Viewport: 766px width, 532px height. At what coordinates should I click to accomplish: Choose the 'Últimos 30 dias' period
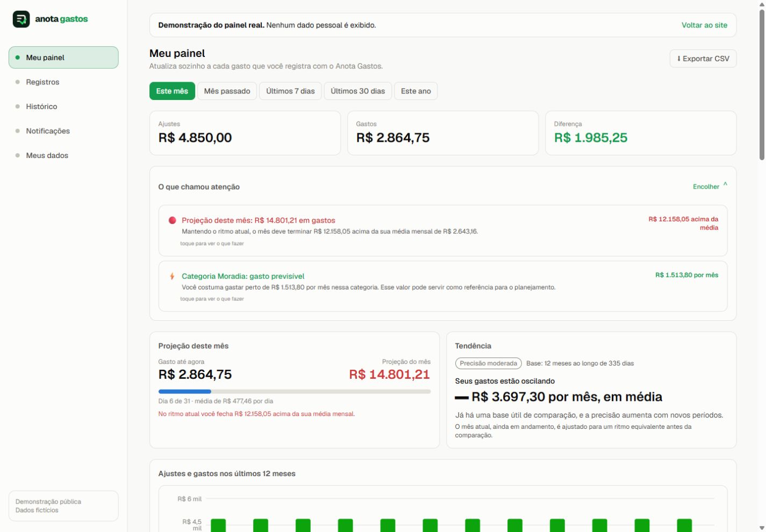357,91
